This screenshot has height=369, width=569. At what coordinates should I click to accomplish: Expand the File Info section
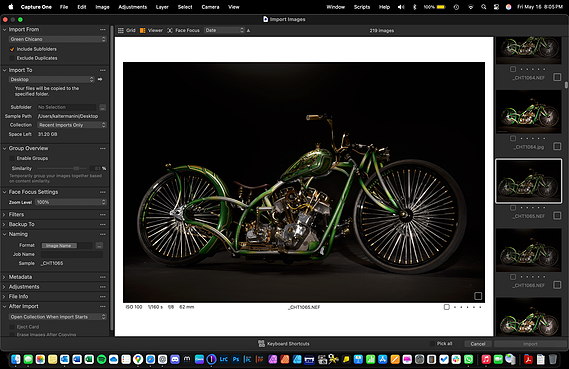(4, 297)
